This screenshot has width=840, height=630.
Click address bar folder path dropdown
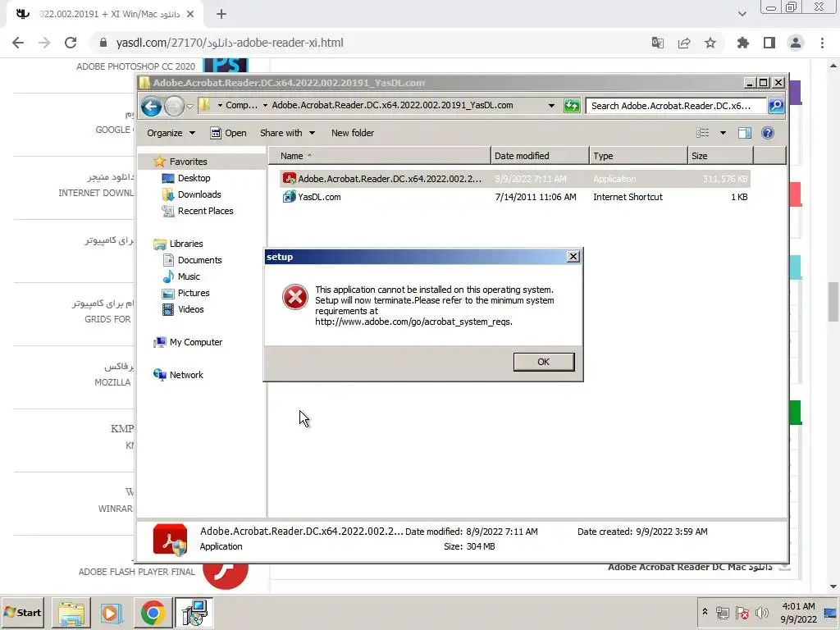pos(551,106)
